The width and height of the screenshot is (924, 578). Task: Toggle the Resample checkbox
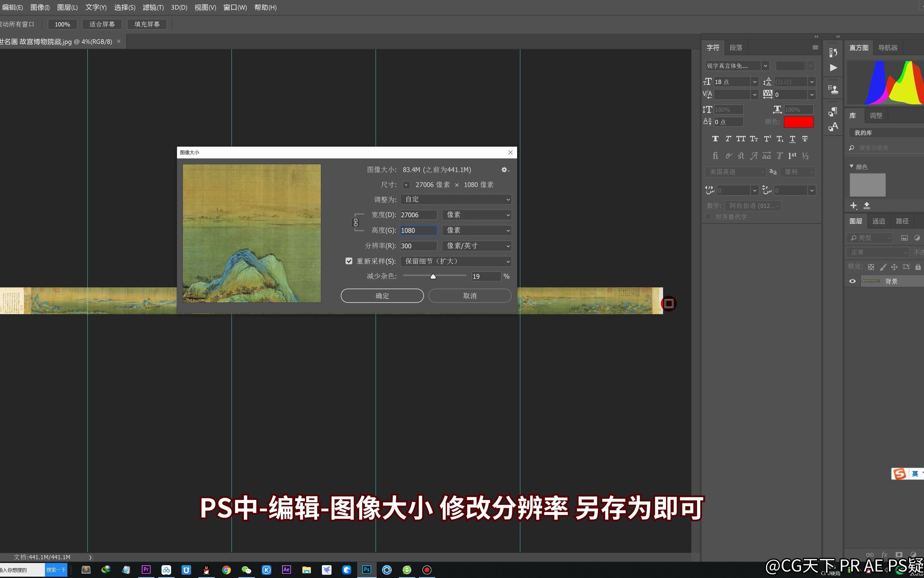point(349,261)
